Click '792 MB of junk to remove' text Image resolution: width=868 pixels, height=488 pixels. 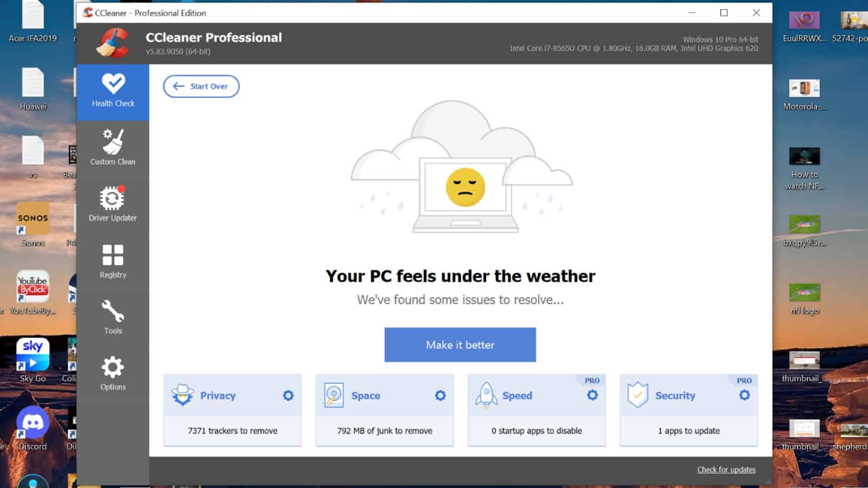click(385, 431)
